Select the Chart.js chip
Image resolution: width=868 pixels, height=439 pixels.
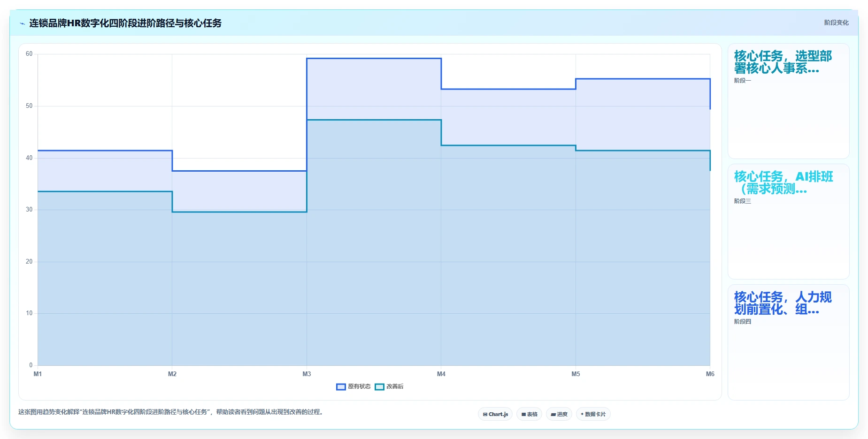495,414
